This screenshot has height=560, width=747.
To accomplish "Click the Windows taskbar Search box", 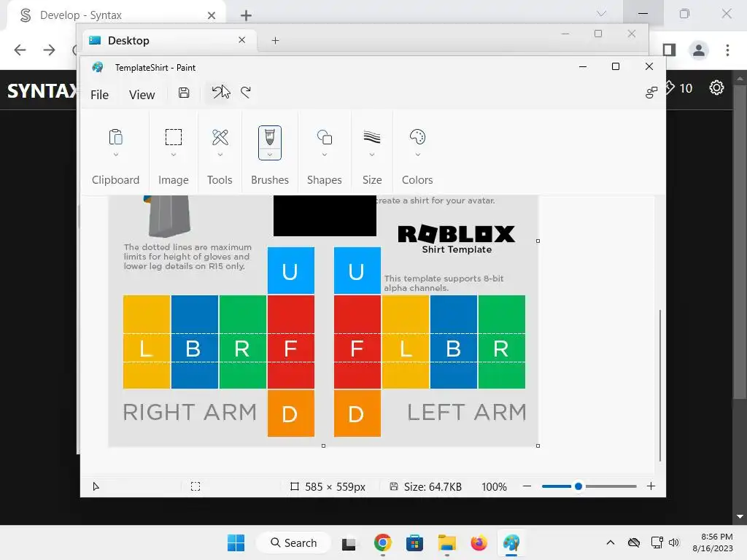I will [293, 542].
